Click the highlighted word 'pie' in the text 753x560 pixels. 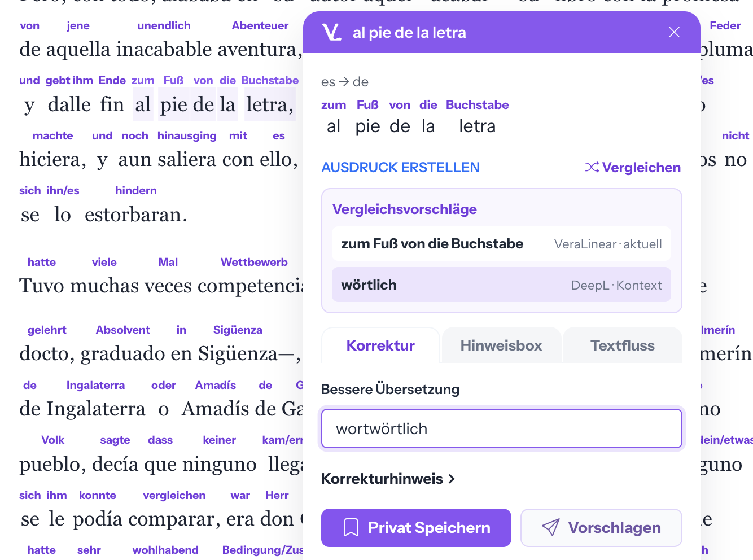click(x=174, y=105)
